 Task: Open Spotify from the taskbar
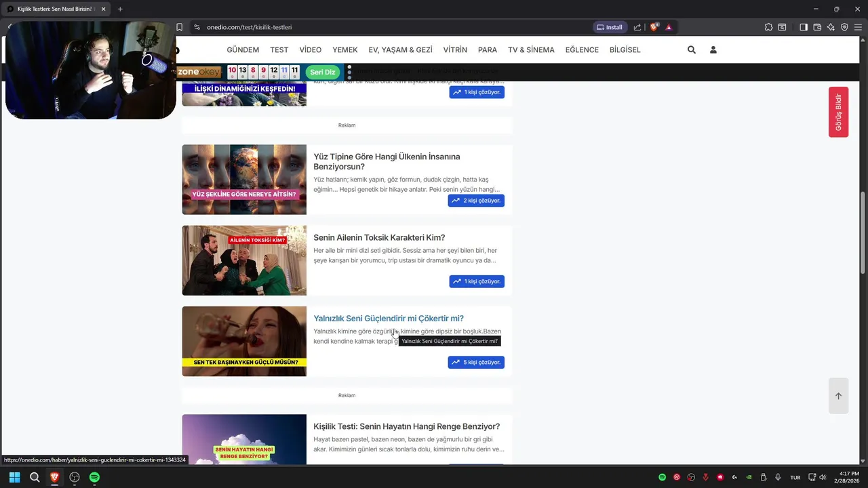94,477
